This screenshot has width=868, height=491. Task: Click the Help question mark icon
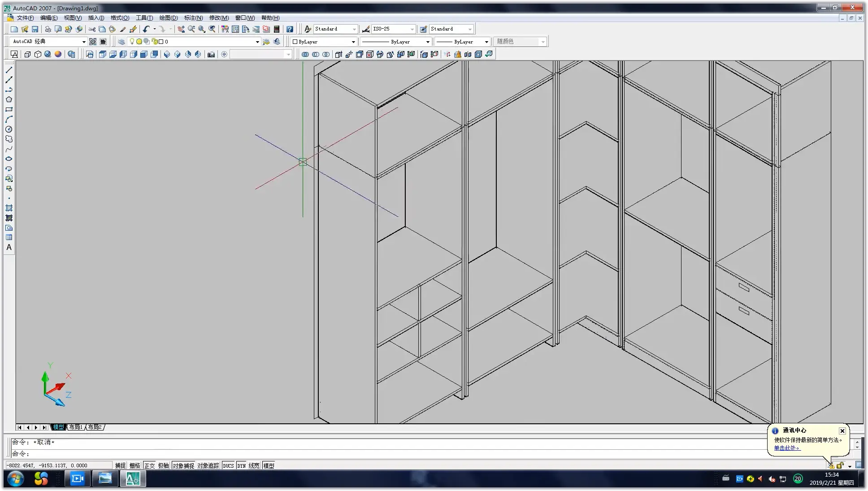(x=290, y=29)
